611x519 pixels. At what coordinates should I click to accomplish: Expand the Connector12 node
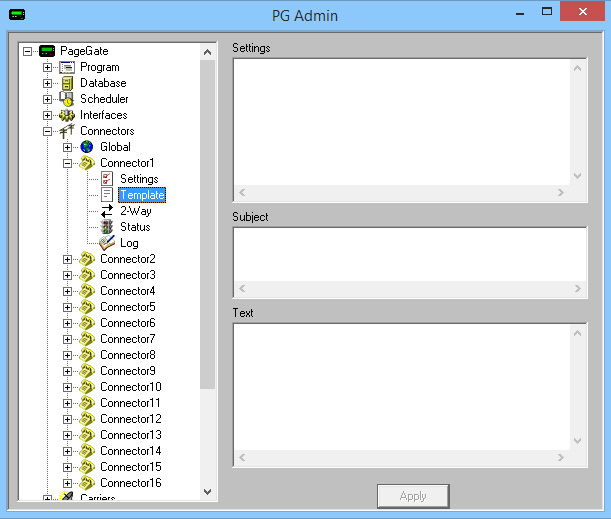pyautogui.click(x=67, y=419)
